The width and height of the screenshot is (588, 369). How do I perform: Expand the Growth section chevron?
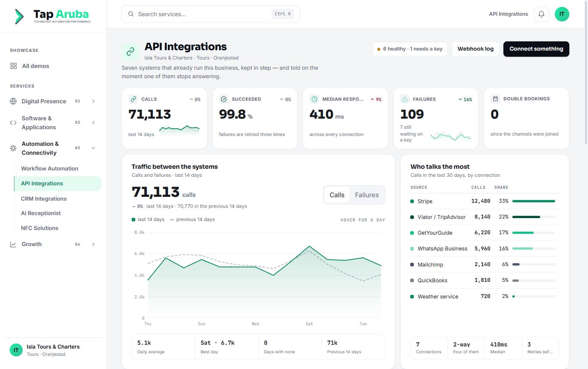(93, 244)
